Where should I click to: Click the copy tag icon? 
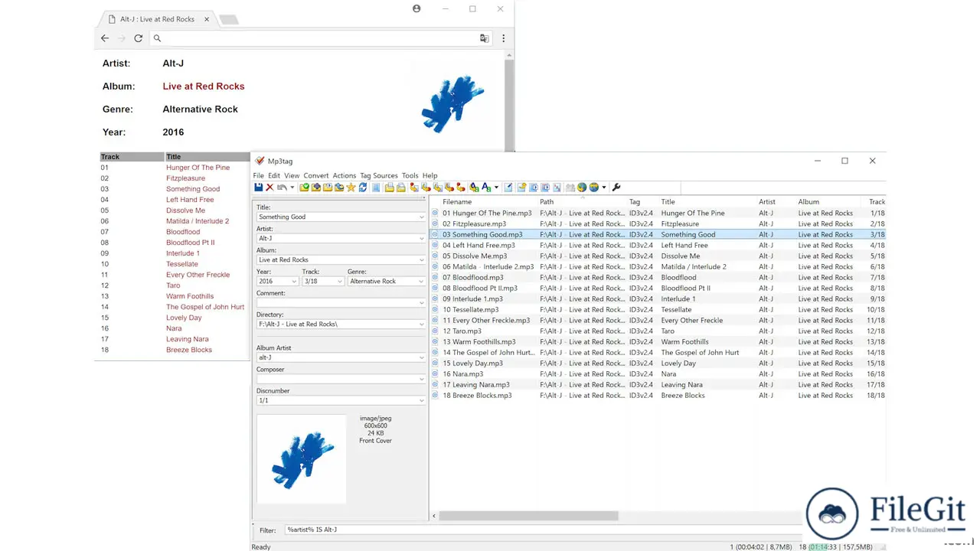pos(389,187)
